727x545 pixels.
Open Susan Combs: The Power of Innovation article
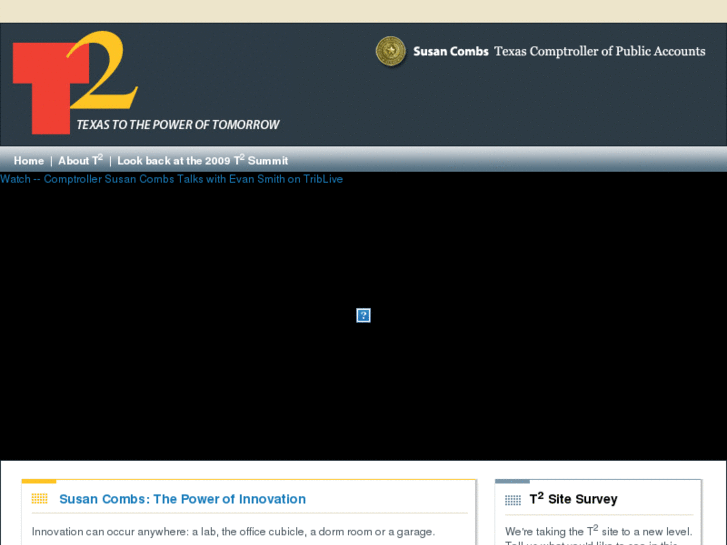183,499
